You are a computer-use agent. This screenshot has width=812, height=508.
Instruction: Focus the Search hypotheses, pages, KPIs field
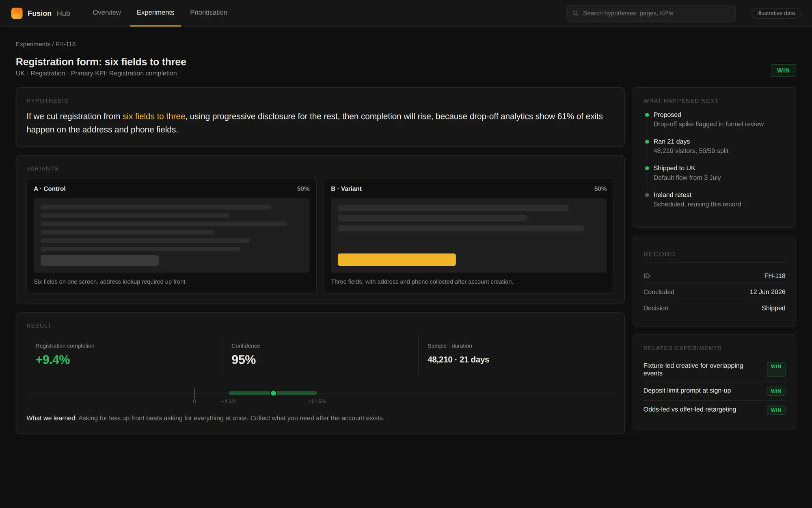click(x=651, y=13)
